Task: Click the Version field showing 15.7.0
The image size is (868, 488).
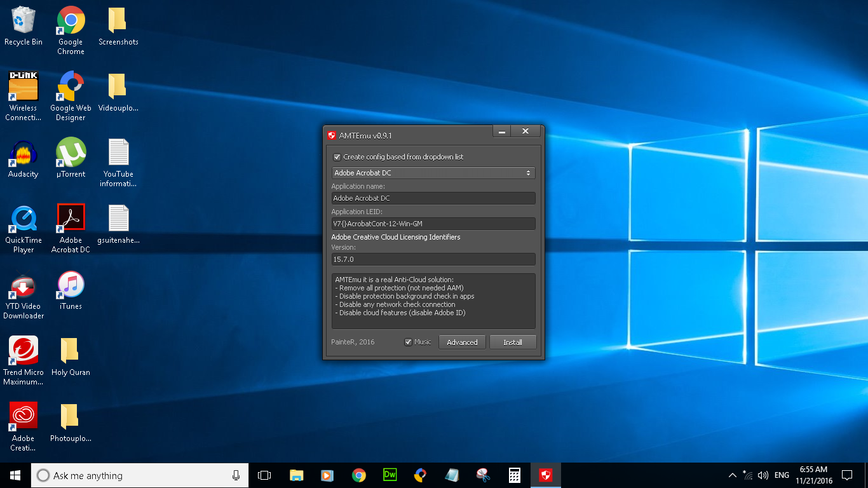Action: [x=433, y=259]
